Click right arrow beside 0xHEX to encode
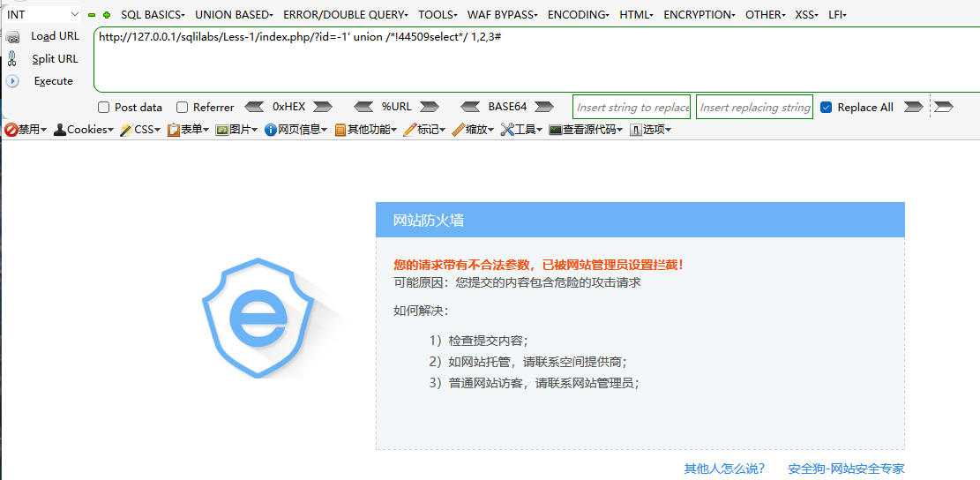Screen dimensions: 980x480 322,107
